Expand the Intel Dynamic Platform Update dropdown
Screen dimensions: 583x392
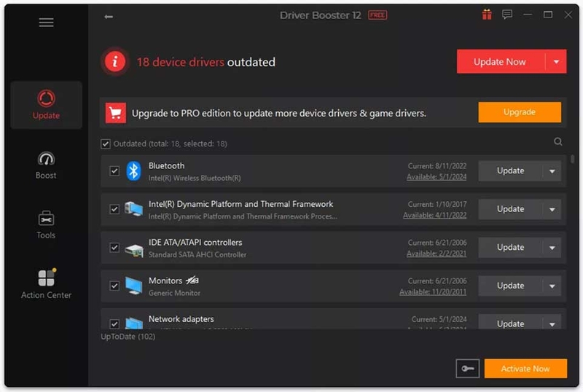click(552, 209)
